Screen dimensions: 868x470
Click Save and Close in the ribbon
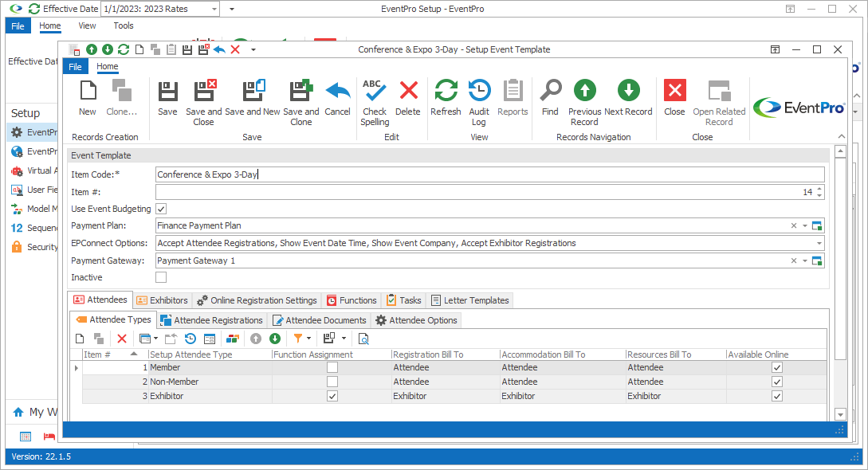coord(204,103)
